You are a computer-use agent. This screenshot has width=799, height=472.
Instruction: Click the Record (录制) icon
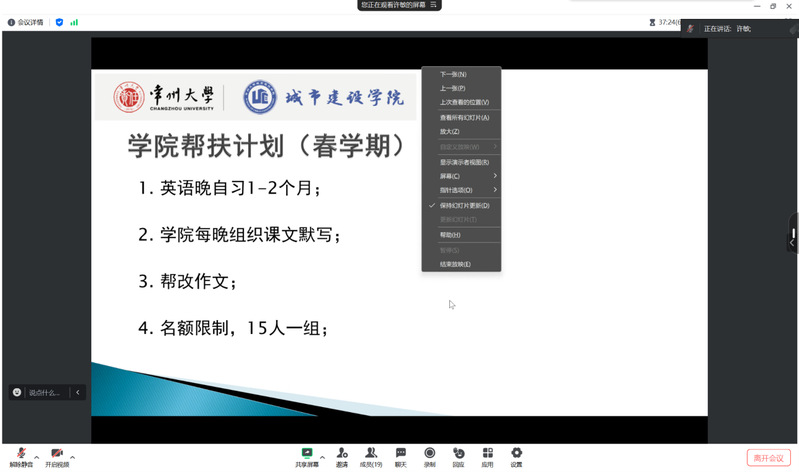click(x=429, y=453)
